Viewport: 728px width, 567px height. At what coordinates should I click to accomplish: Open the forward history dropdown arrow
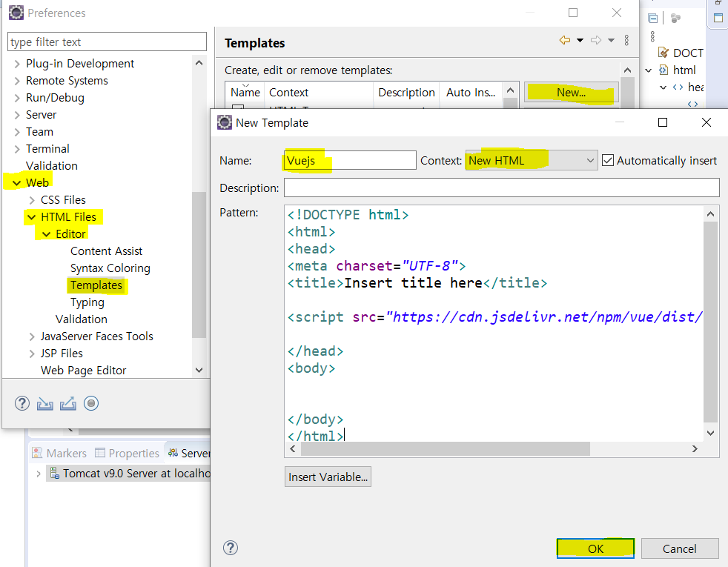point(612,40)
